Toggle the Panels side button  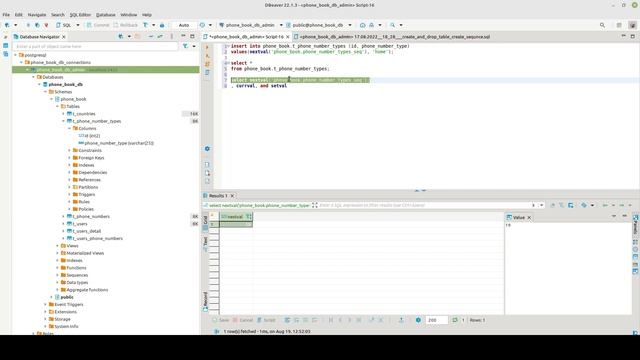pyautogui.click(x=635, y=225)
